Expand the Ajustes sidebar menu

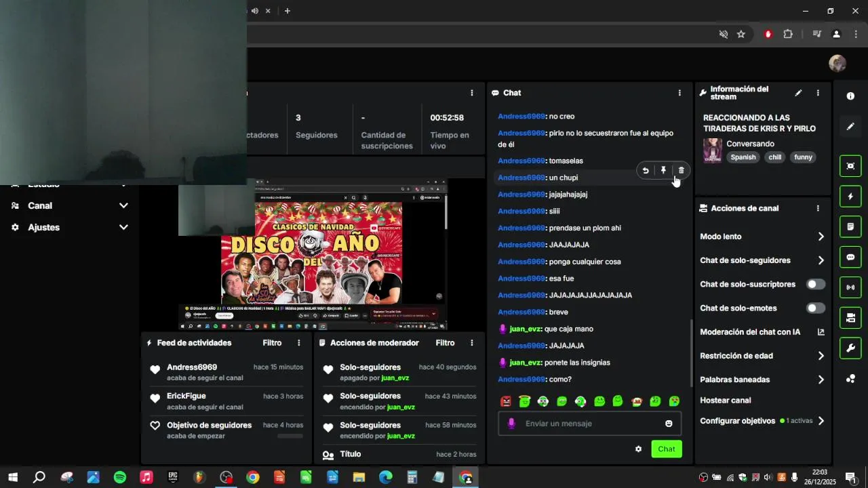click(x=69, y=227)
